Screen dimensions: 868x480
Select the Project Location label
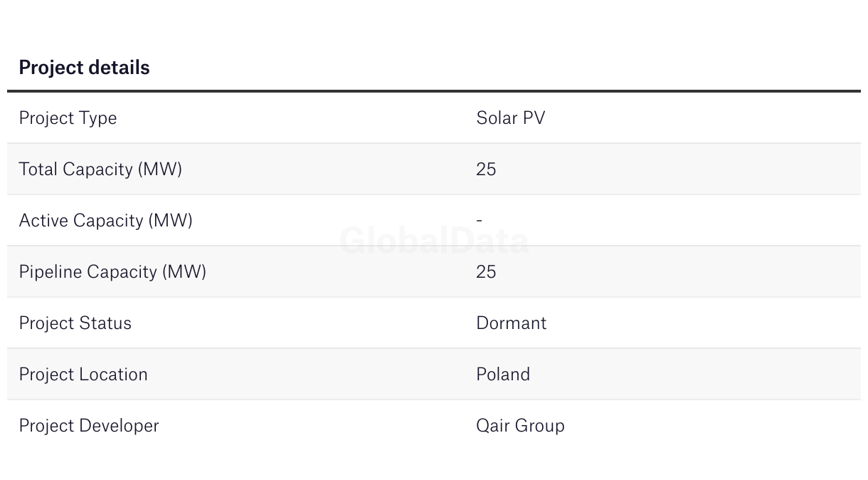(83, 375)
